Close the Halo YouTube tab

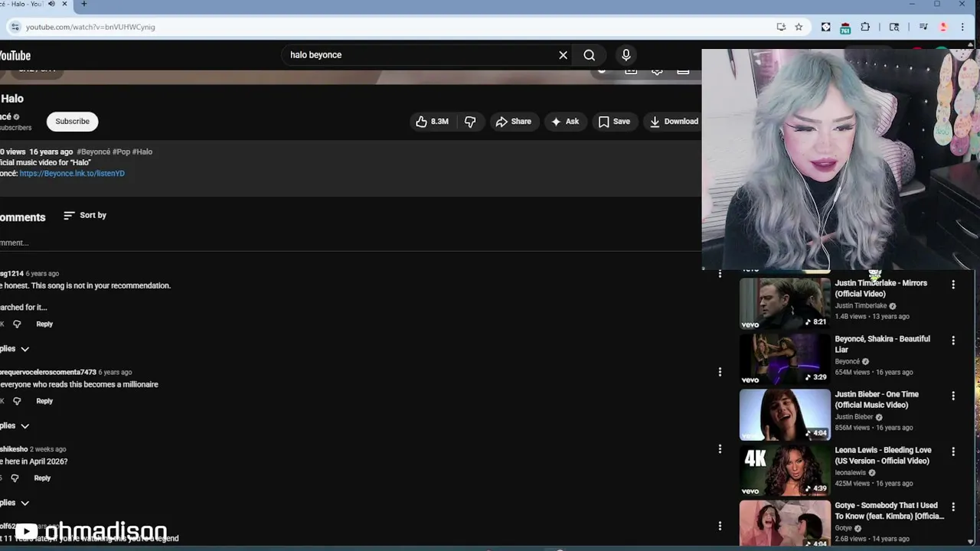(x=65, y=4)
